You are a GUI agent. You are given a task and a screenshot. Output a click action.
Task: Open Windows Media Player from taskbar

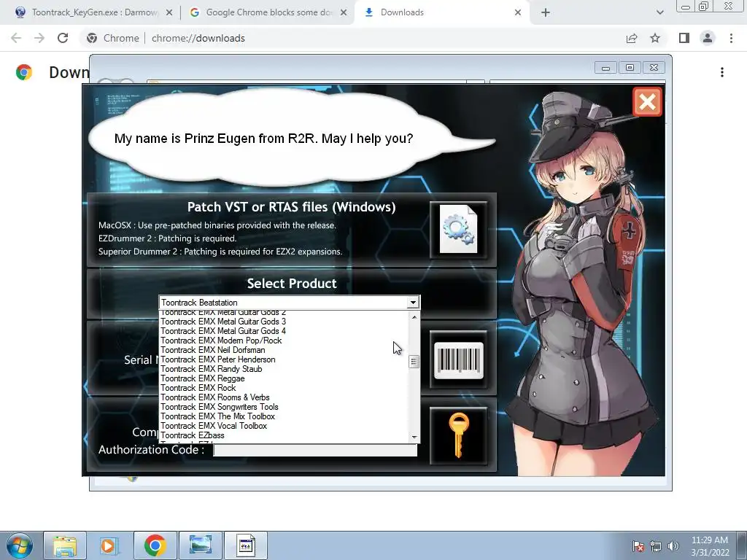click(108, 545)
